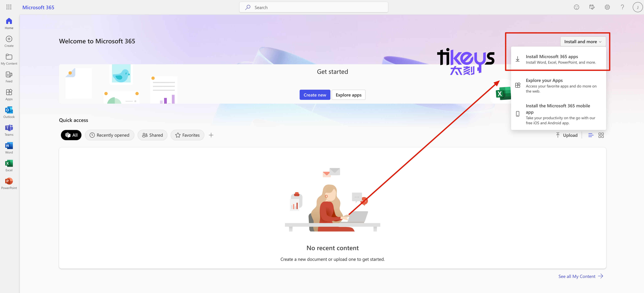Choose Explore your Apps menu entry
Image resolution: width=644 pixels, height=293 pixels.
pyautogui.click(x=558, y=86)
